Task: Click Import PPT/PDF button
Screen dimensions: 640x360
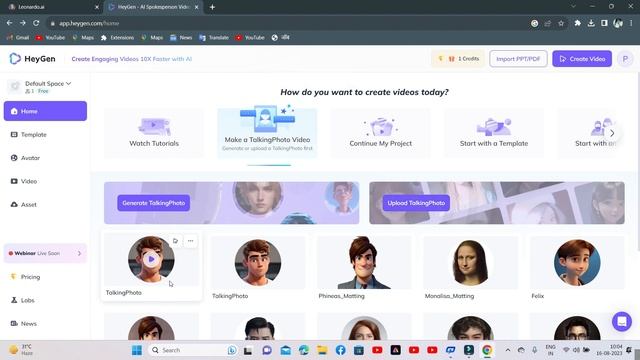Action: coord(518,59)
